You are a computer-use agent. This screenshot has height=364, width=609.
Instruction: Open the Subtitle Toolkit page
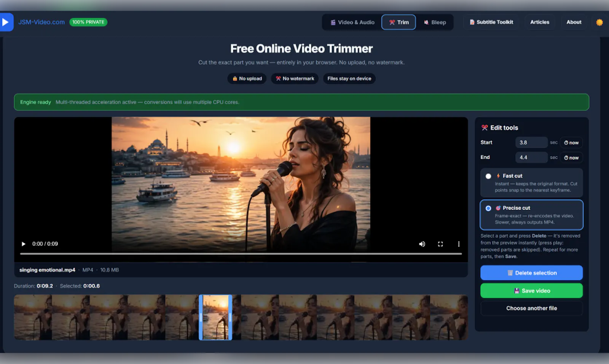pos(491,22)
